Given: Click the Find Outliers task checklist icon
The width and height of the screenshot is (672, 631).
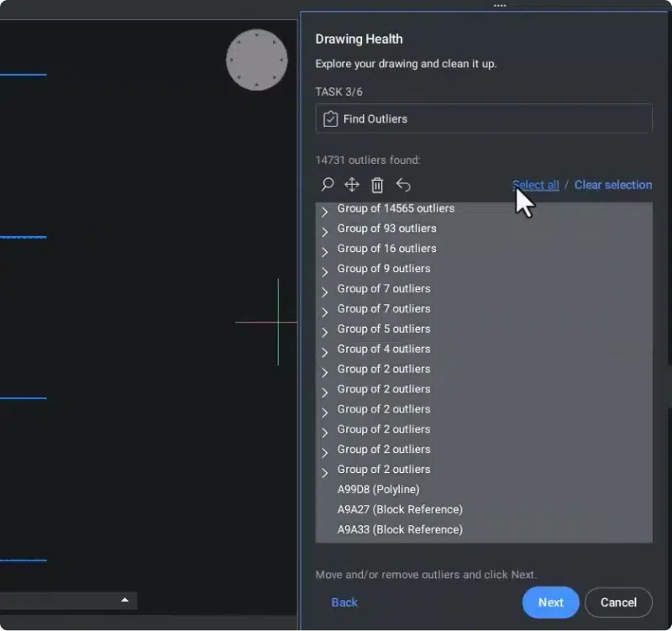Looking at the screenshot, I should (331, 119).
